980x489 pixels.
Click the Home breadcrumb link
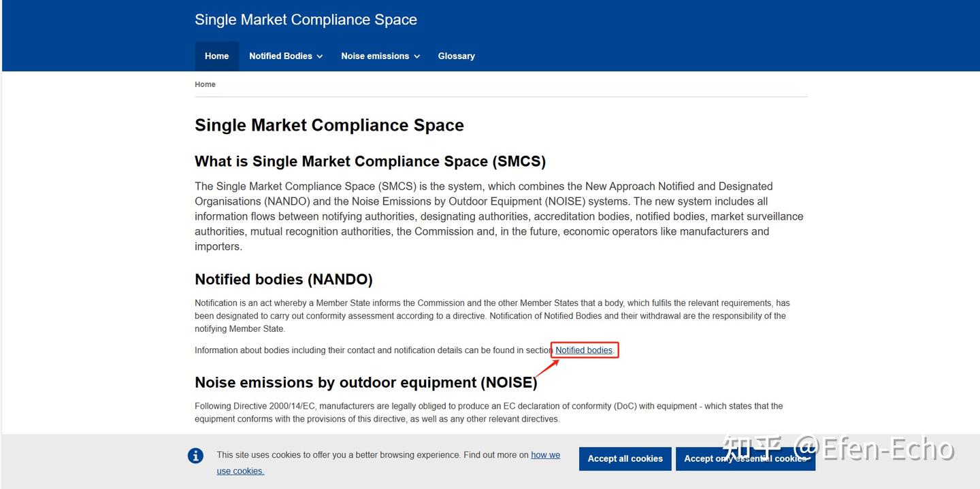coord(205,84)
